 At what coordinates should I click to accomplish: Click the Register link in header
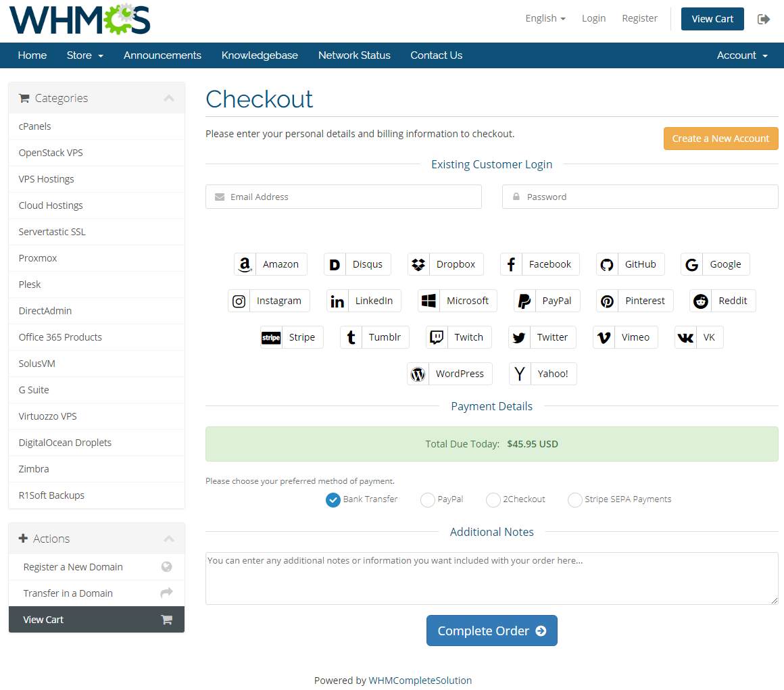tap(639, 18)
